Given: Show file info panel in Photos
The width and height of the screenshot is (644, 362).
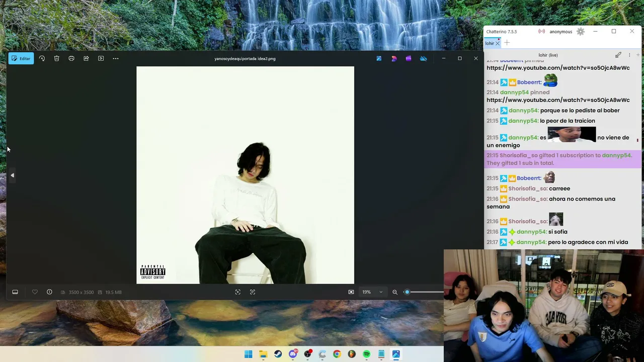Looking at the screenshot, I should pos(49,292).
